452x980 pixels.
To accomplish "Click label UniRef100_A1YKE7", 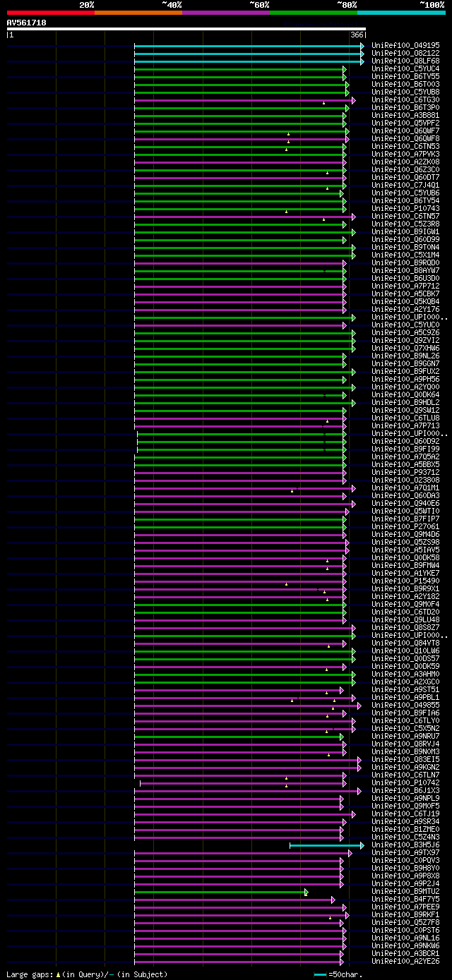I will click(405, 573).
